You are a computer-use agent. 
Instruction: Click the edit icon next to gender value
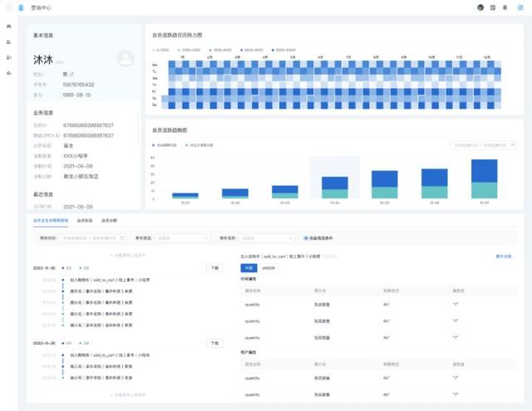(71, 74)
